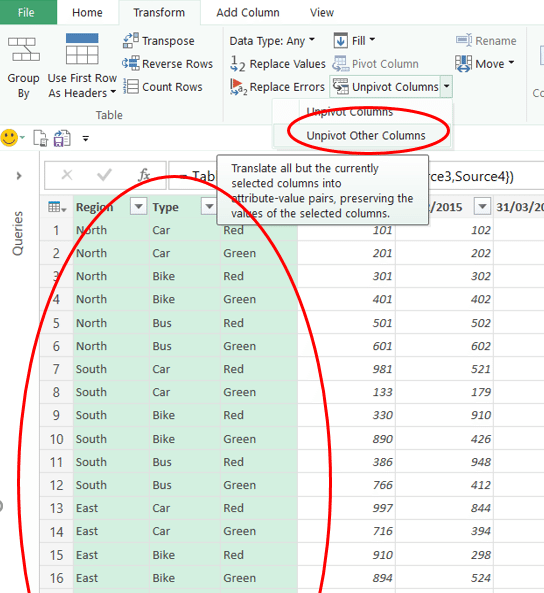Viewport: 544px width, 593px height.
Task: Click the Rename column command
Action: (x=486, y=40)
